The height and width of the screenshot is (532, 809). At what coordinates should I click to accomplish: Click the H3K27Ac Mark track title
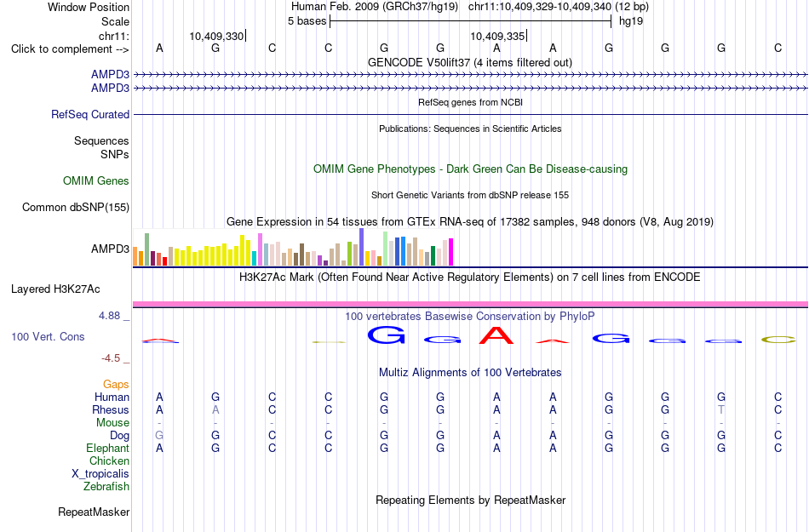pyautogui.click(x=469, y=277)
